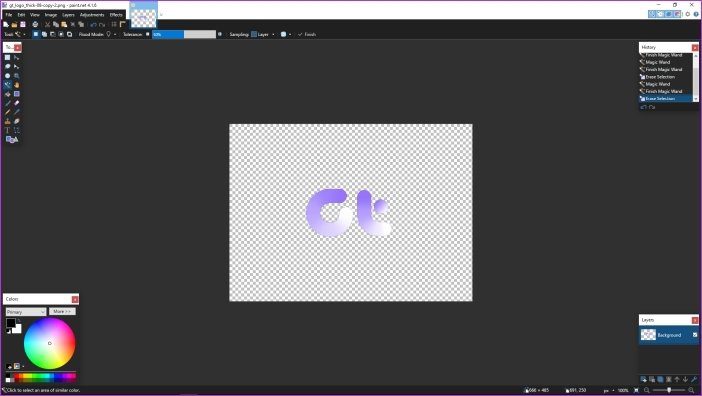The width and height of the screenshot is (702, 396).
Task: Click the color wheel in Colors panel
Action: (50, 343)
